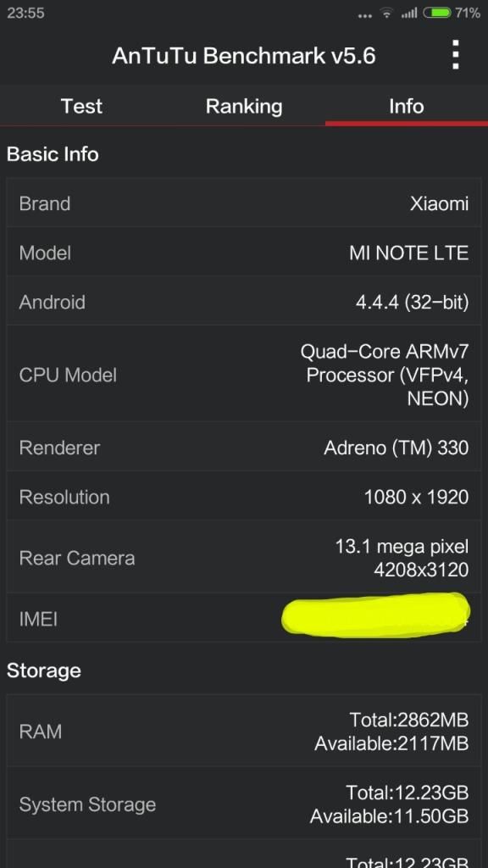
Task: Tap the highlighted IMEI row
Action: click(x=244, y=618)
